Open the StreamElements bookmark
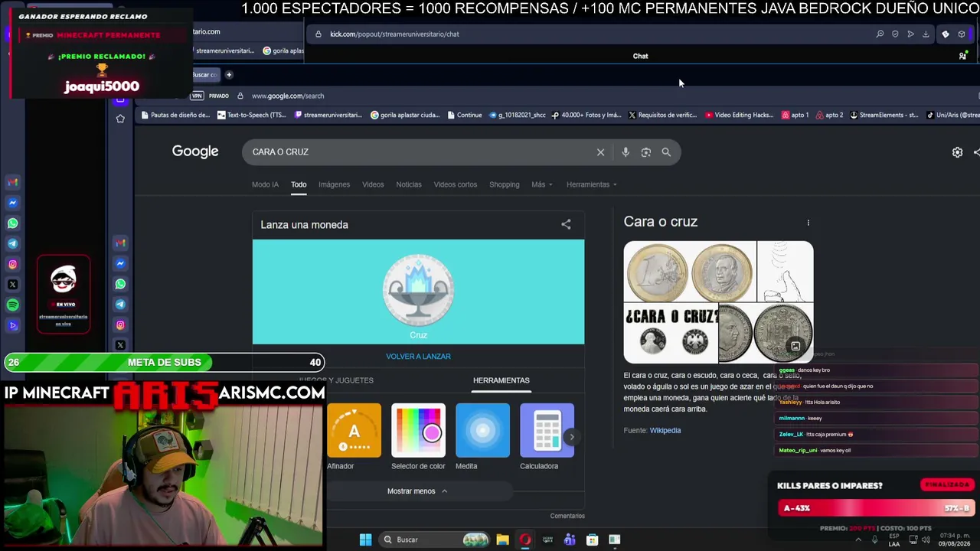The height and width of the screenshot is (551, 980). tap(884, 116)
